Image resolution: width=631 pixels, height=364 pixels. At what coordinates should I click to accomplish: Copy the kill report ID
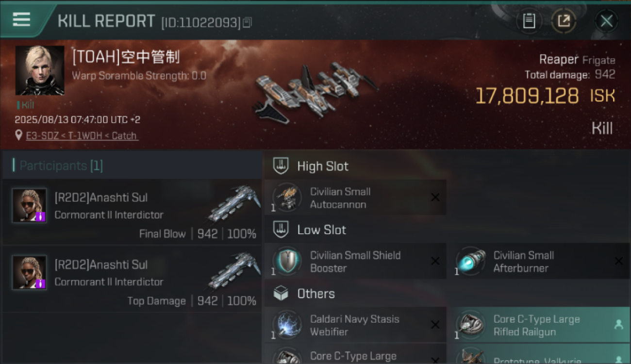point(247,22)
